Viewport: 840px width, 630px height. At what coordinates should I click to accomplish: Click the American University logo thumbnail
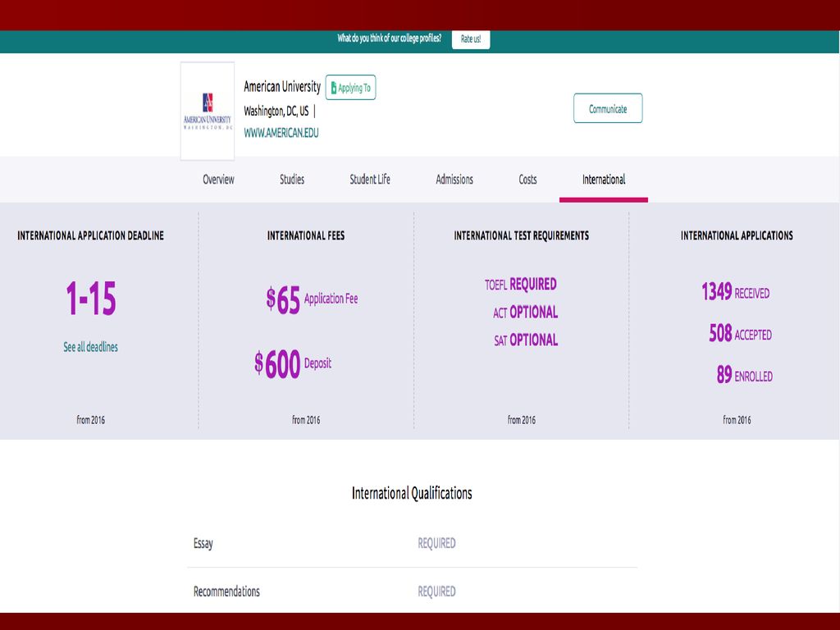pyautogui.click(x=208, y=111)
